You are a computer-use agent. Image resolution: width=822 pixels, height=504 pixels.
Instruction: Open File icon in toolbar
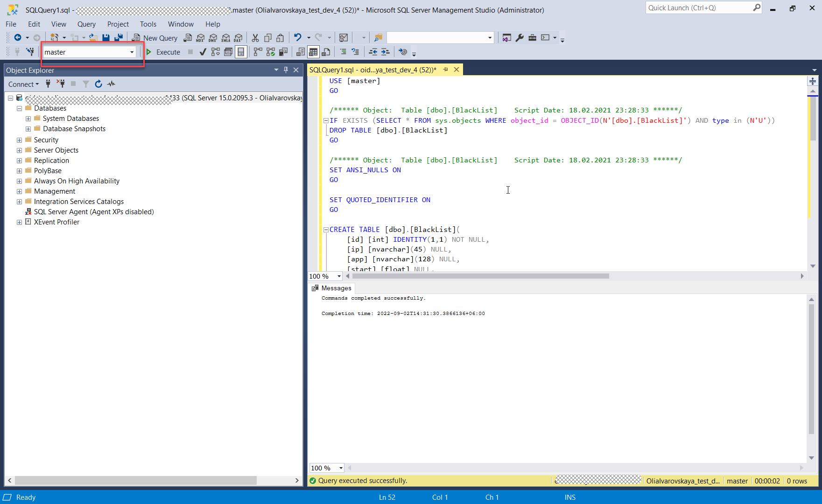click(x=93, y=38)
